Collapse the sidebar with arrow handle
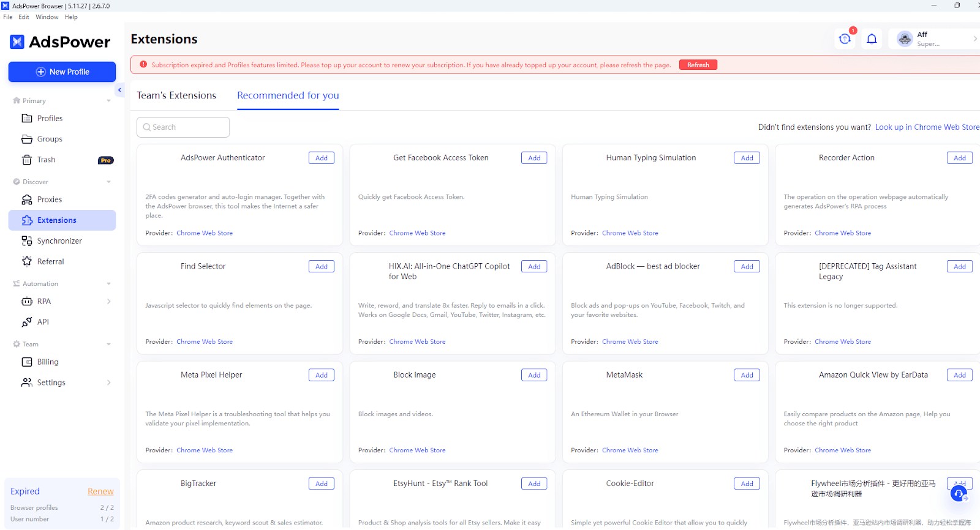The image size is (980, 530). [119, 90]
